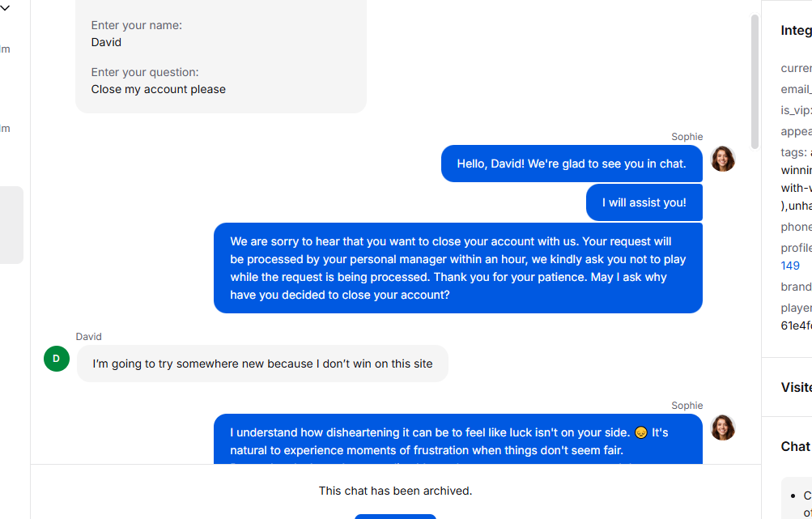812x519 pixels.
Task: Expand the Chat section in right panel
Action: [x=796, y=446]
